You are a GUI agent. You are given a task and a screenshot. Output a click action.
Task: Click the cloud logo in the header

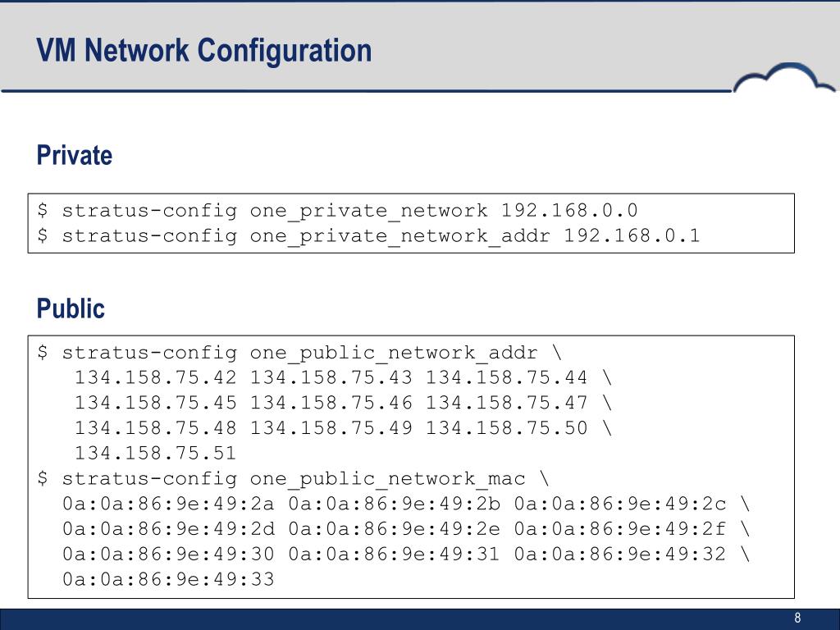click(784, 78)
